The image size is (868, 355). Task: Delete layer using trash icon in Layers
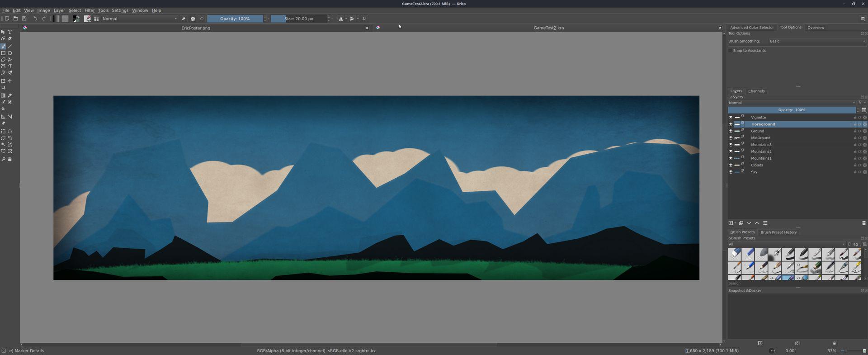[863, 223]
